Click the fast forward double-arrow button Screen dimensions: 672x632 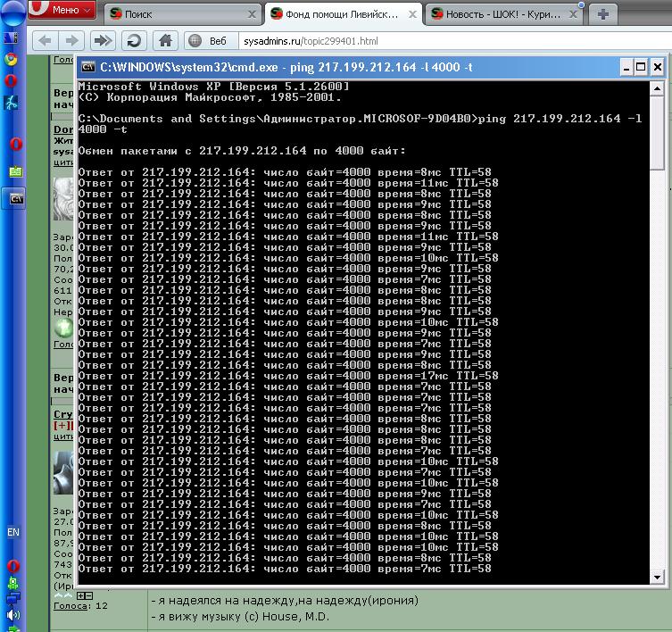pyautogui.click(x=103, y=41)
